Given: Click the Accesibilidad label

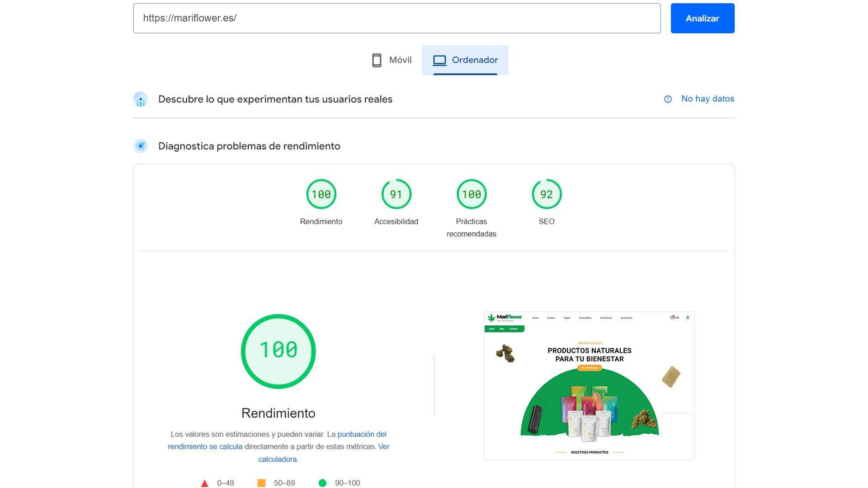Looking at the screenshot, I should click(396, 221).
